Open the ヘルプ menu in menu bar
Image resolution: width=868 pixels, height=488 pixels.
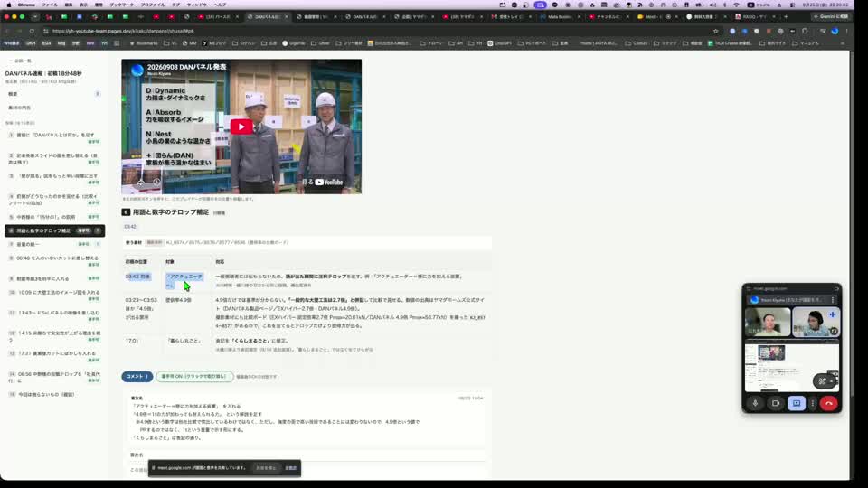pyautogui.click(x=220, y=5)
